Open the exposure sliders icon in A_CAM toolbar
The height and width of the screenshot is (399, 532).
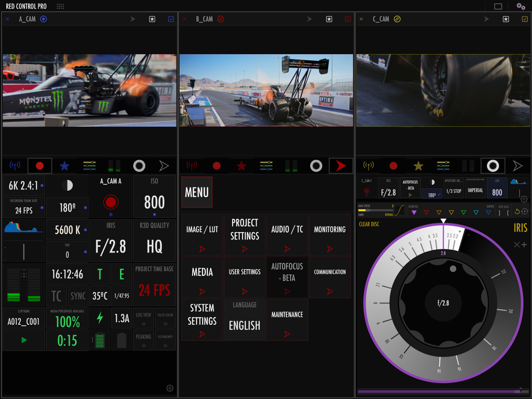pos(89,166)
